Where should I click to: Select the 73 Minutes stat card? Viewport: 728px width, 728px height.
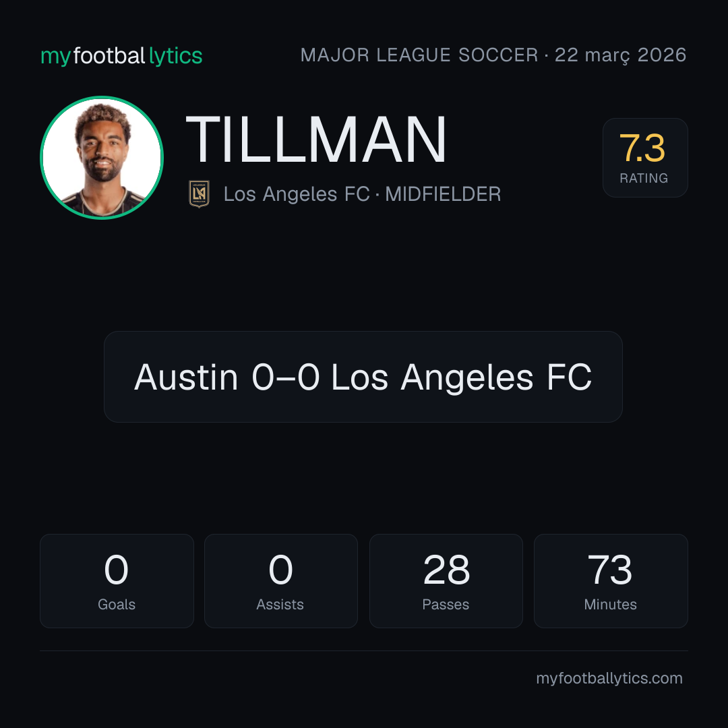[x=611, y=581]
